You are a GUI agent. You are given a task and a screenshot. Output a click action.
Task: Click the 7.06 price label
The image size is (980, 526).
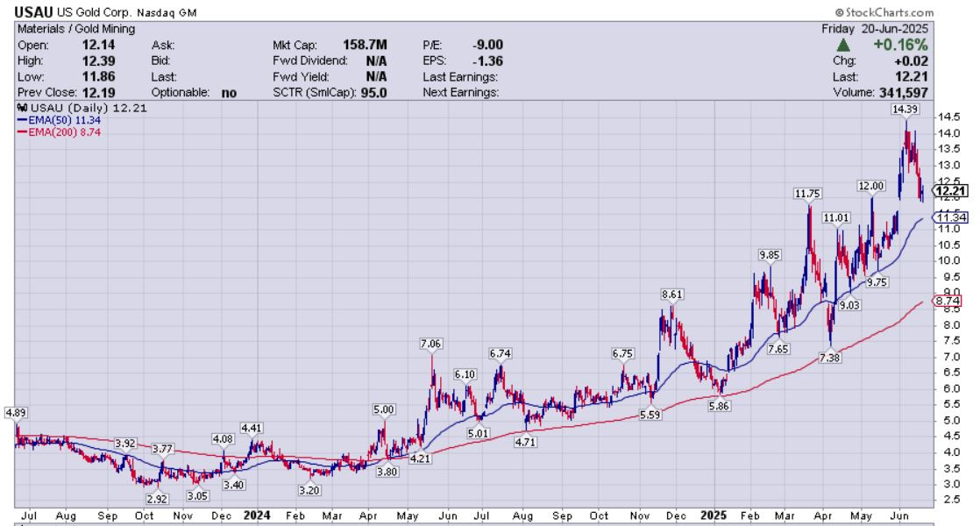(430, 344)
